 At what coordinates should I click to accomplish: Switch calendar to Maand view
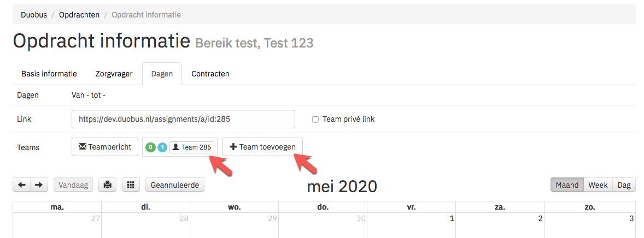567,185
